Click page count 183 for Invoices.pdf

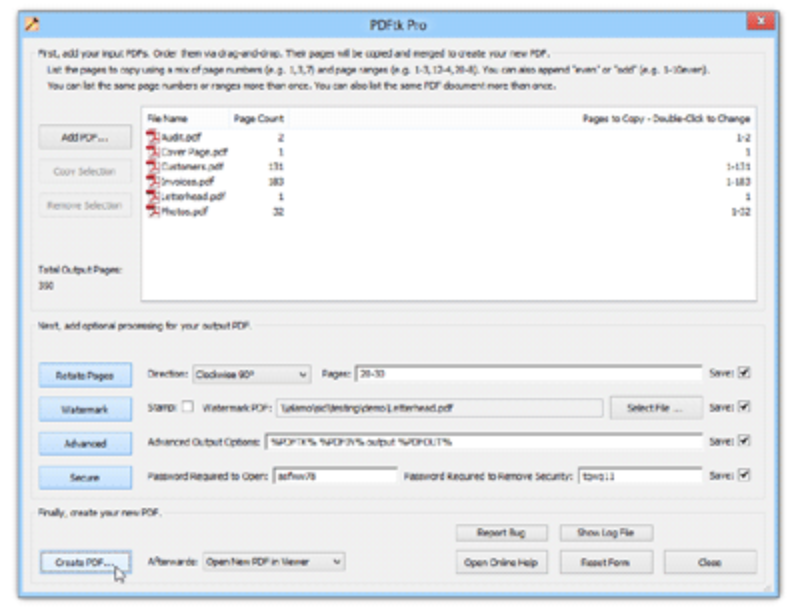click(276, 182)
